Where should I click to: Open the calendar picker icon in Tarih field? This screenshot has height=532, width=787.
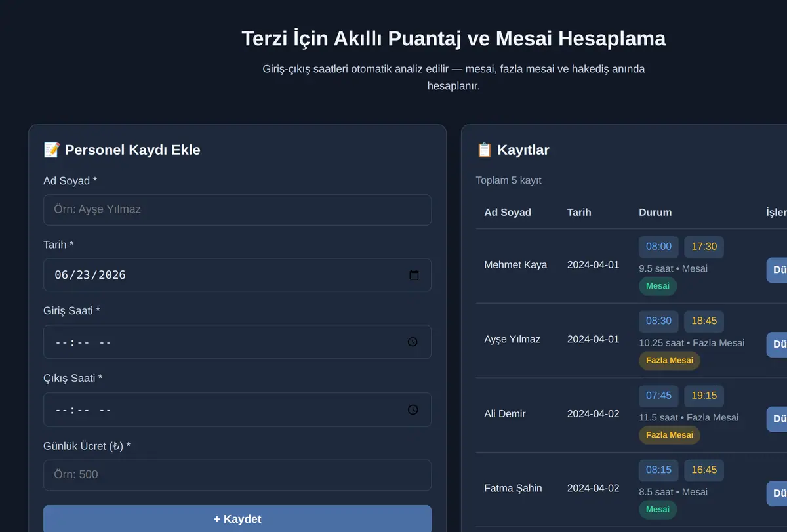click(x=414, y=275)
